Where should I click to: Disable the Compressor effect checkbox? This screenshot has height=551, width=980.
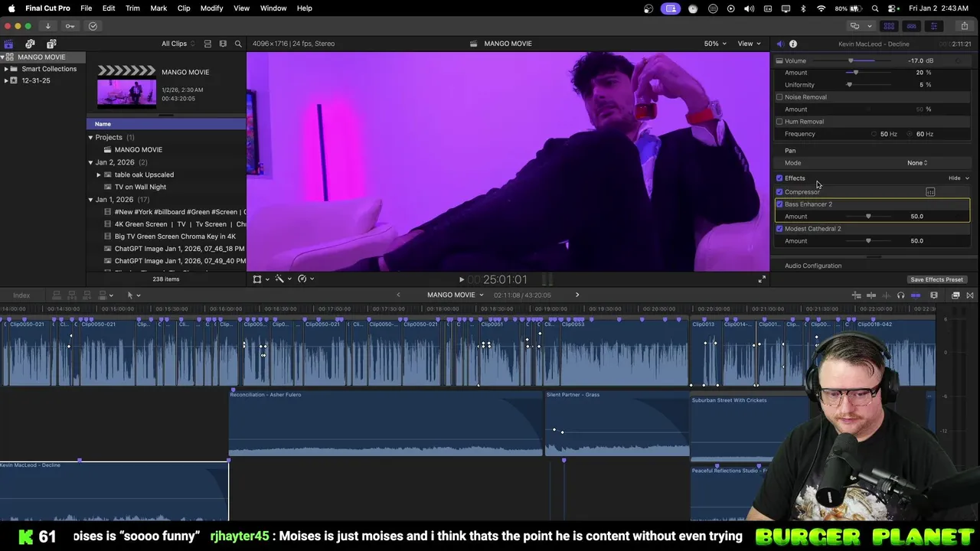point(779,192)
